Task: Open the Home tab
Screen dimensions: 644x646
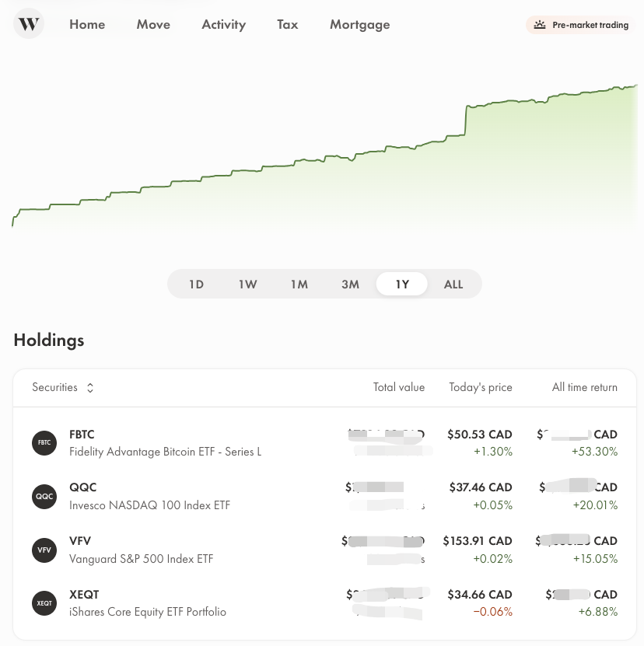Action: pos(87,24)
